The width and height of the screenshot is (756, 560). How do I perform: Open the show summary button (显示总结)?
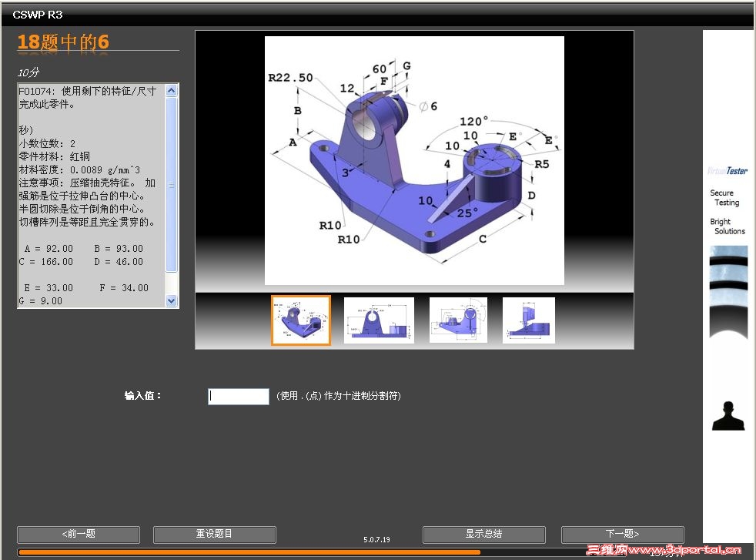coord(484,535)
